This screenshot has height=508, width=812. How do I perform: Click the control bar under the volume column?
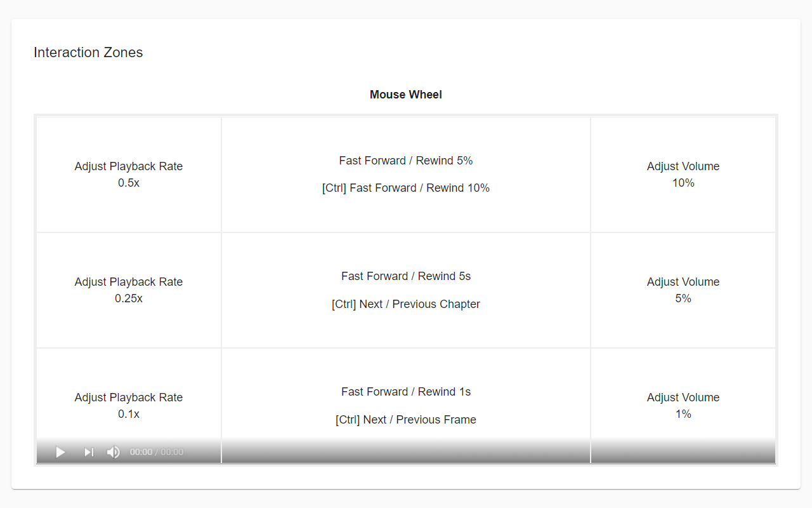pos(683,451)
